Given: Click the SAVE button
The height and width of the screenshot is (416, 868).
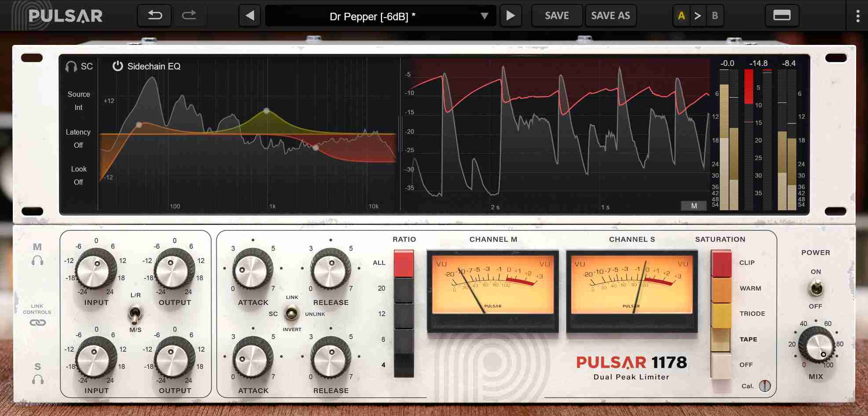Looking at the screenshot, I should click(x=556, y=15).
